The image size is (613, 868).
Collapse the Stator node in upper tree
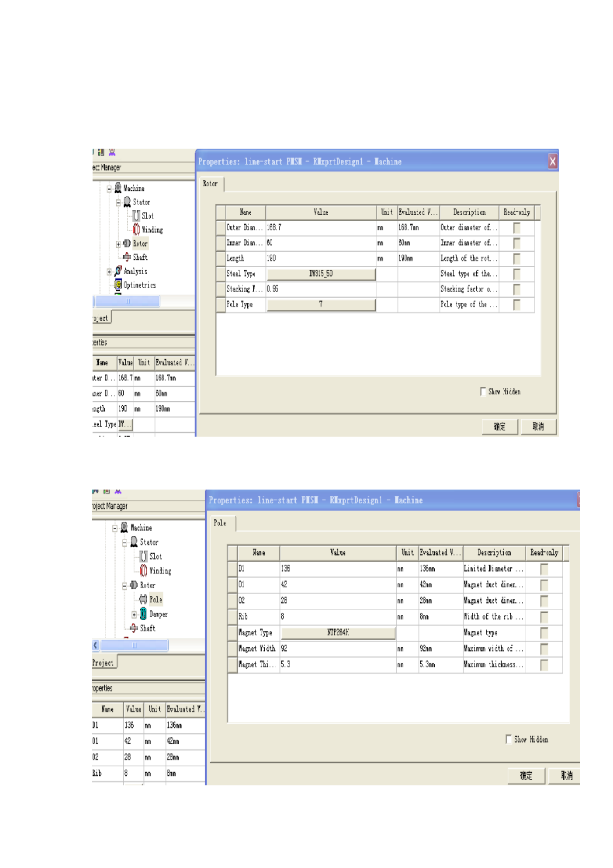pos(118,203)
